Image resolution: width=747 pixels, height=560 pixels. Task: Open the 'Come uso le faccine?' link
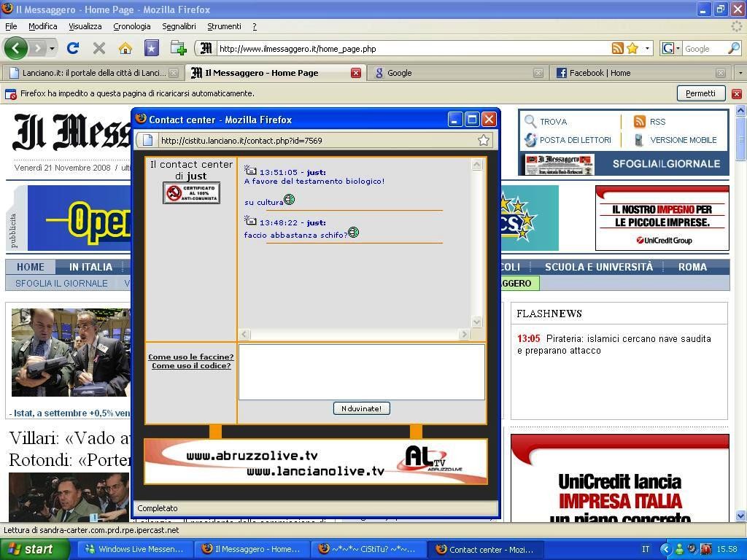click(191, 357)
